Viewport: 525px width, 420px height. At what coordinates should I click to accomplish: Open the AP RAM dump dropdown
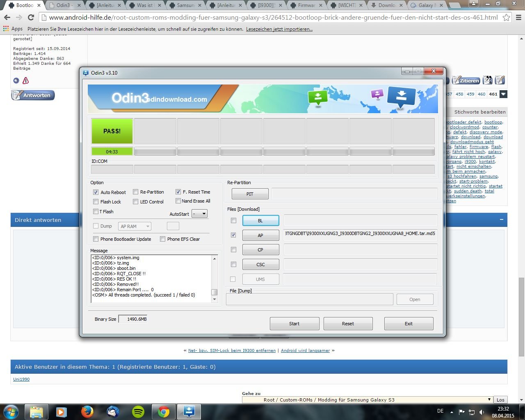[x=135, y=226]
